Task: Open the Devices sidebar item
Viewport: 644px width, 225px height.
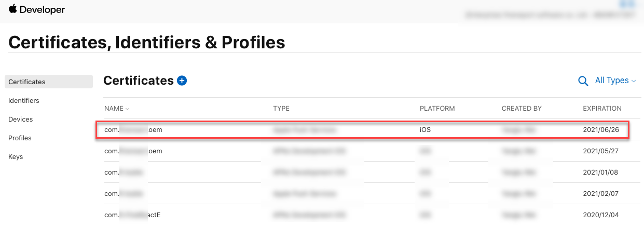Action: coord(21,119)
